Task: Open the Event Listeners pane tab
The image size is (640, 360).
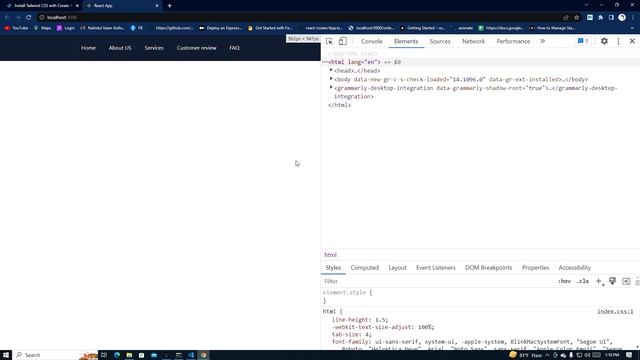Action: click(436, 268)
